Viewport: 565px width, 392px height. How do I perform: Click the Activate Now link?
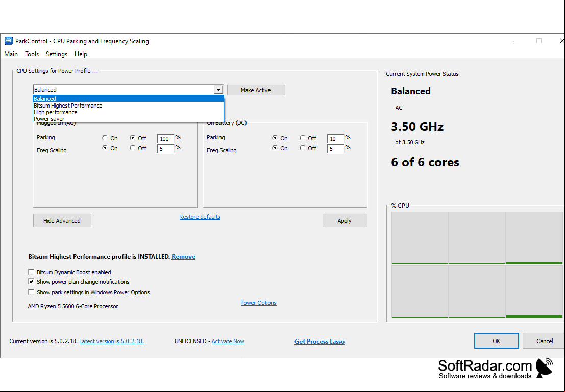(x=228, y=341)
